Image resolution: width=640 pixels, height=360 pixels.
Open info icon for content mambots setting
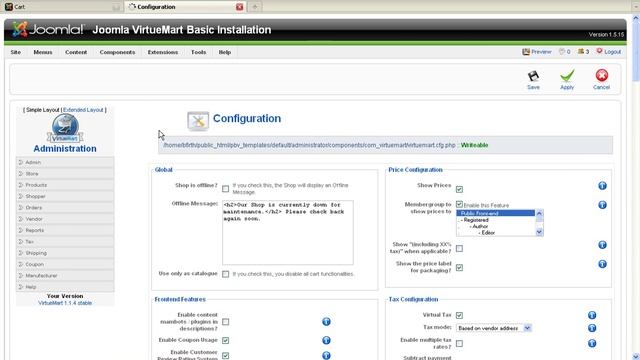(326, 322)
